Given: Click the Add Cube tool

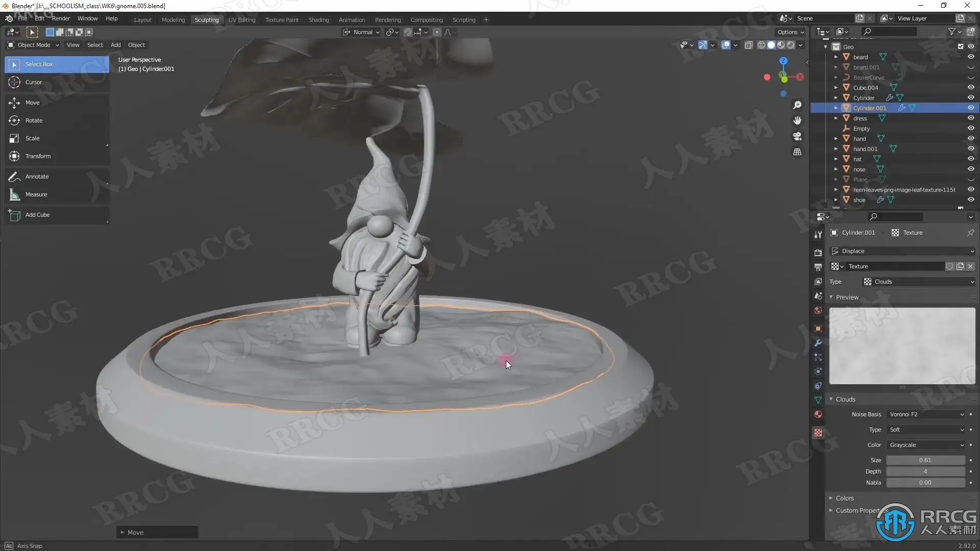Looking at the screenshot, I should pyautogui.click(x=37, y=215).
